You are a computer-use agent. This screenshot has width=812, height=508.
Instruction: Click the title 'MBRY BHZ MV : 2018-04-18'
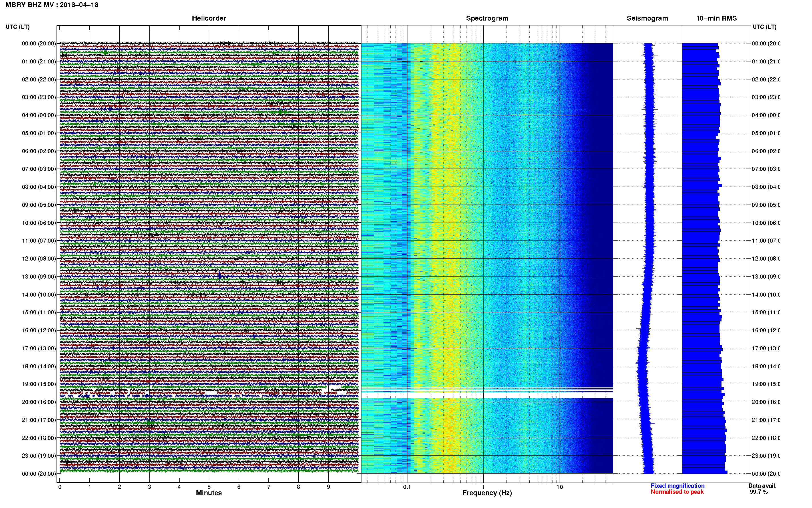(x=52, y=5)
